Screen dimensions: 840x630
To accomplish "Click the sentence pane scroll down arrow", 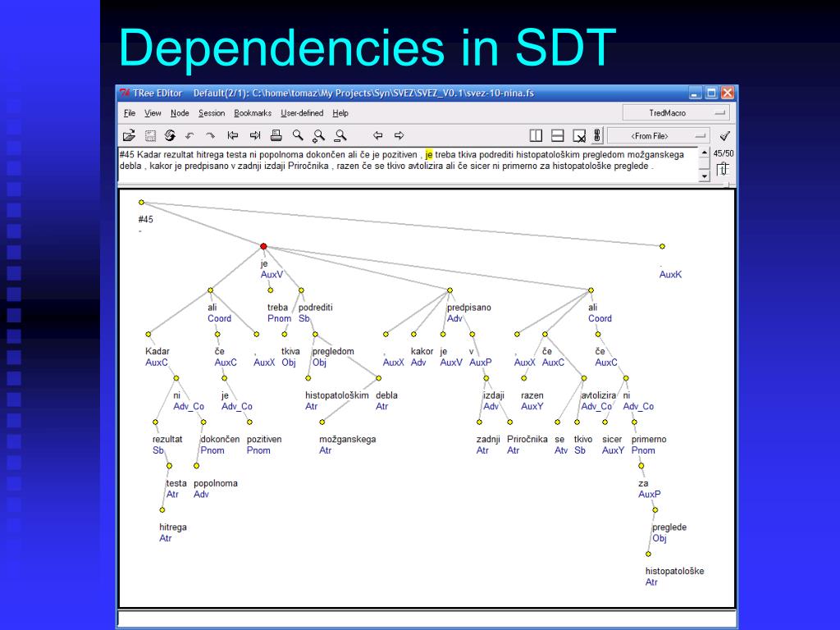I will pos(705,176).
